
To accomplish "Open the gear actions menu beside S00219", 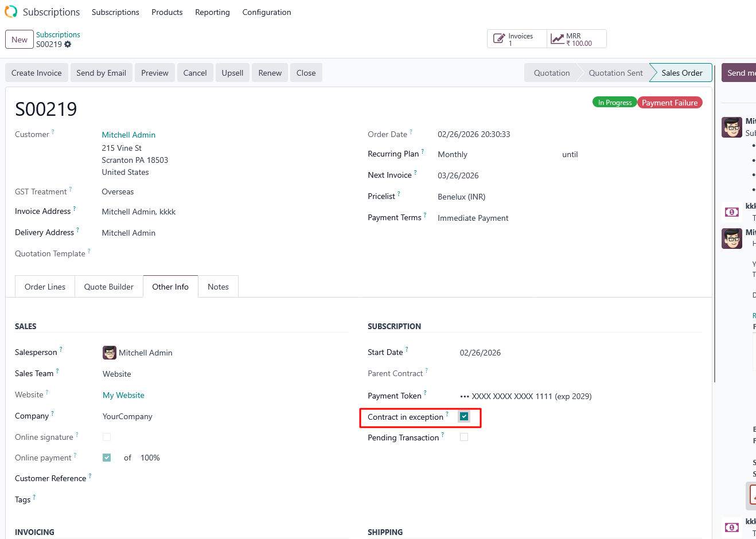I will [x=68, y=44].
